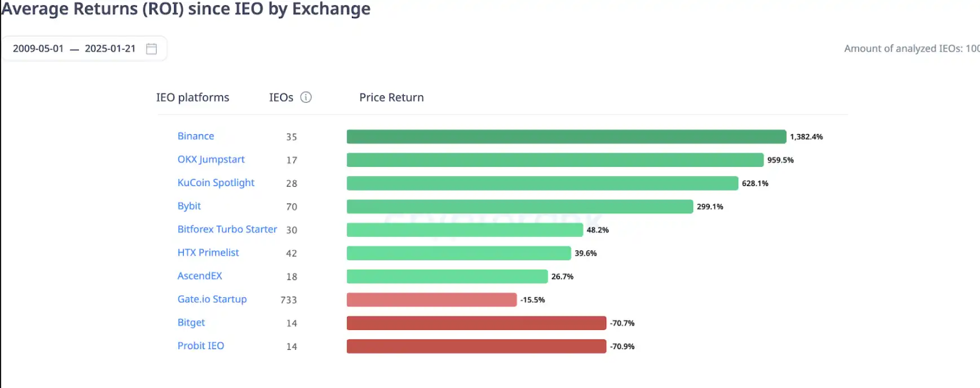Click the end date 2025-01-21 field
Screen dimensions: 980x388
110,49
